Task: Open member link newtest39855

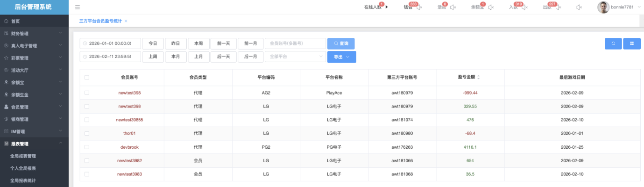Action: tap(129, 120)
